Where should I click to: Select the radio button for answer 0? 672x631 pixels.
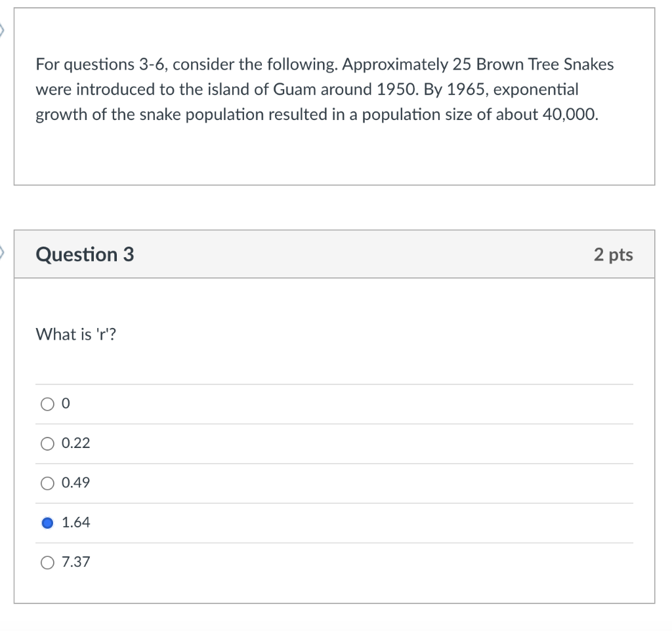click(47, 404)
